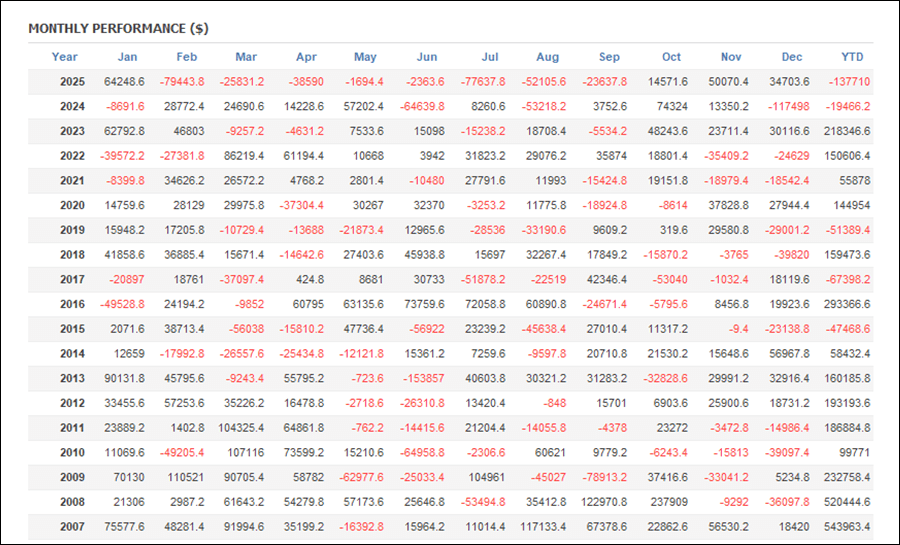Select the 2008 YTD value 520444.6
Image resolution: width=900 pixels, height=545 pixels.
point(845,502)
